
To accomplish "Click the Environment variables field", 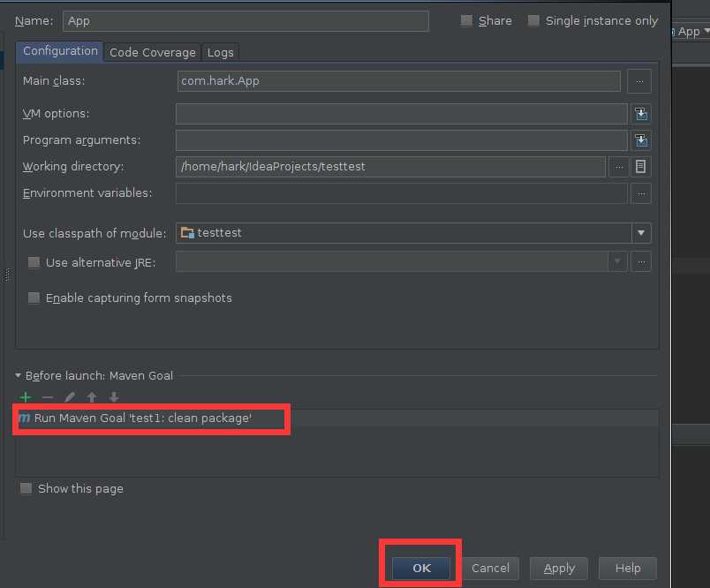I will pyautogui.click(x=402, y=193).
